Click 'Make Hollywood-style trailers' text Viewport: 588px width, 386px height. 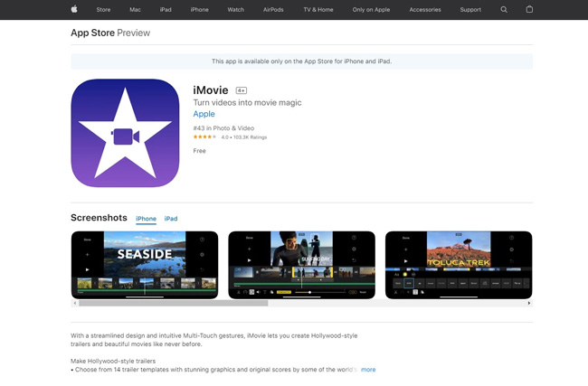point(113,362)
